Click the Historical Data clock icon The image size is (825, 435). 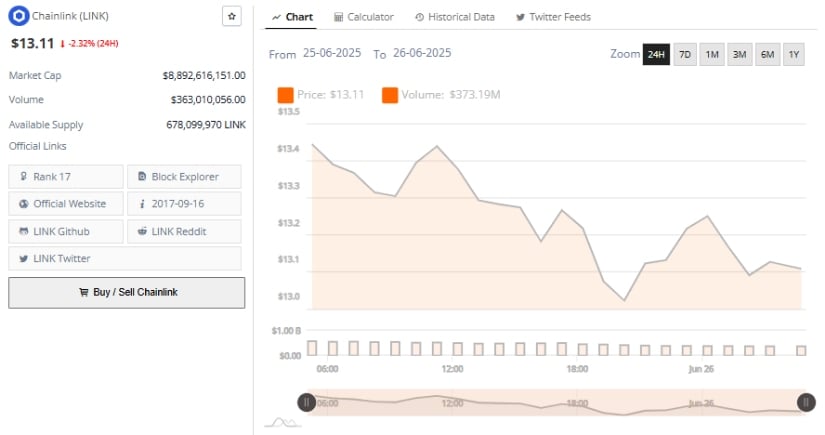[419, 17]
